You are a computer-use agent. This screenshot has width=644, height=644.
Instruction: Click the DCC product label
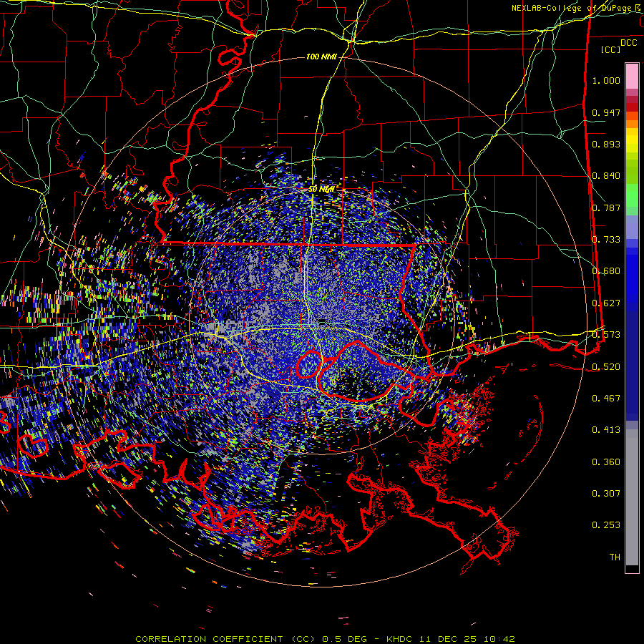coord(628,43)
